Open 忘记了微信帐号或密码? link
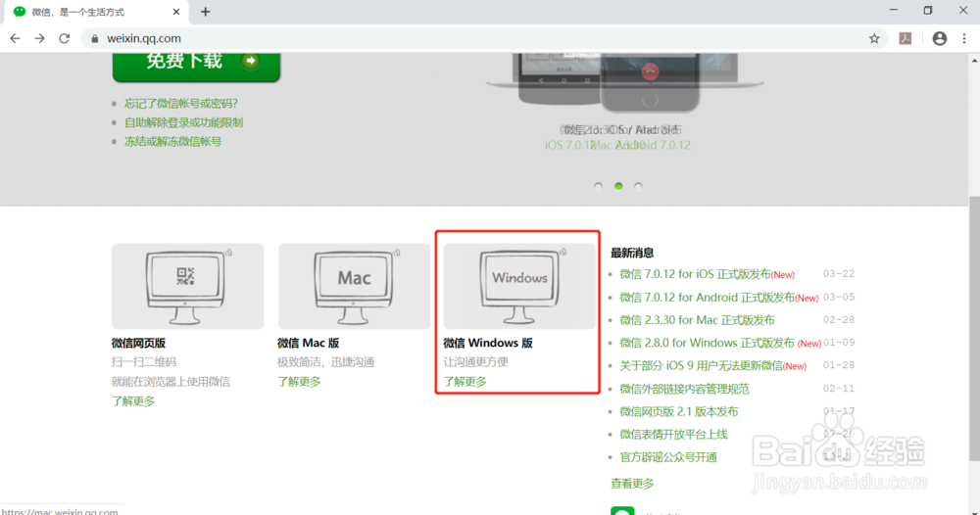Viewport: 980px width, 515px height. [x=180, y=104]
